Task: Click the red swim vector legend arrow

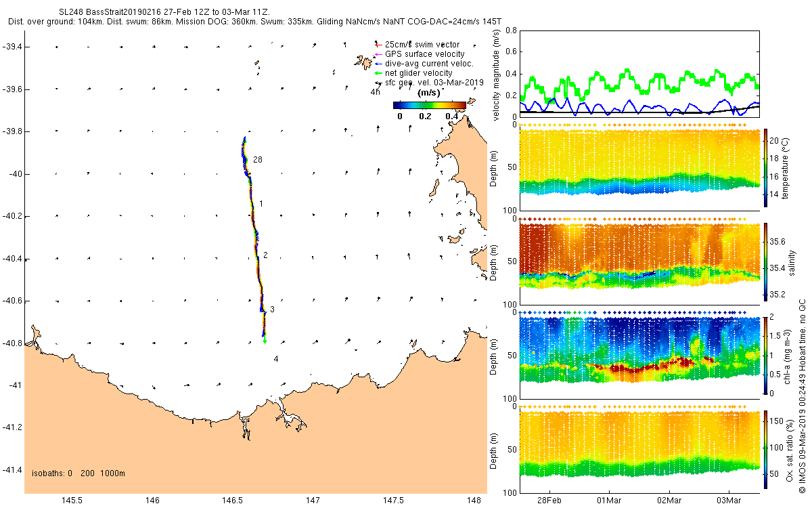Action: pyautogui.click(x=378, y=45)
